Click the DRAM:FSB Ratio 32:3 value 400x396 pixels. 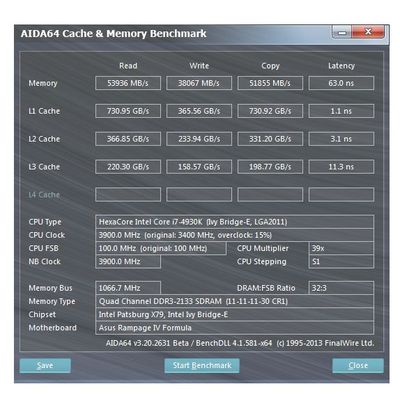(341, 288)
